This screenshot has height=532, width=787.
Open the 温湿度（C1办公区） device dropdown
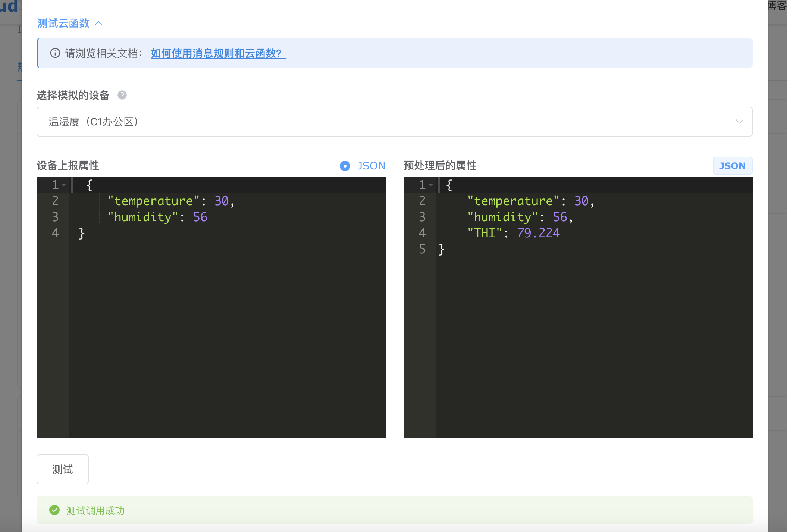click(x=394, y=122)
